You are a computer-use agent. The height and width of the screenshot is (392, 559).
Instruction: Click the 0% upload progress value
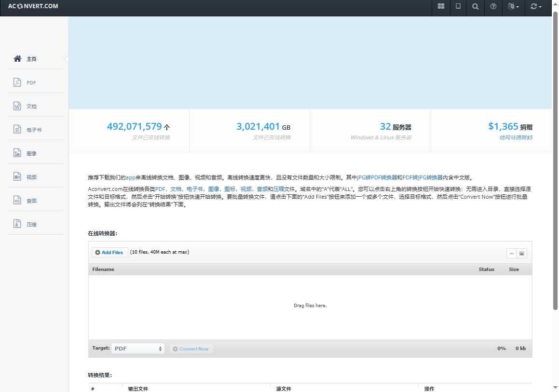coord(502,349)
